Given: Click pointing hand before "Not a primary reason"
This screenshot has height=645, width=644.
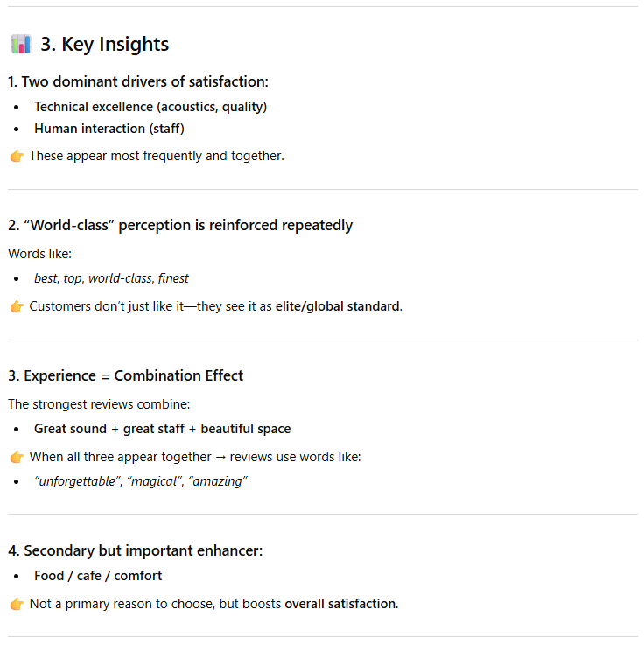Looking at the screenshot, I should pos(17,604).
